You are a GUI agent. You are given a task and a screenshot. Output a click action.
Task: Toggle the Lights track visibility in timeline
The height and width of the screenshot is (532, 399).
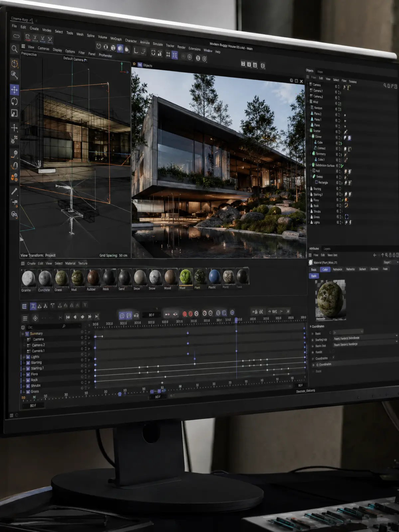point(82,355)
